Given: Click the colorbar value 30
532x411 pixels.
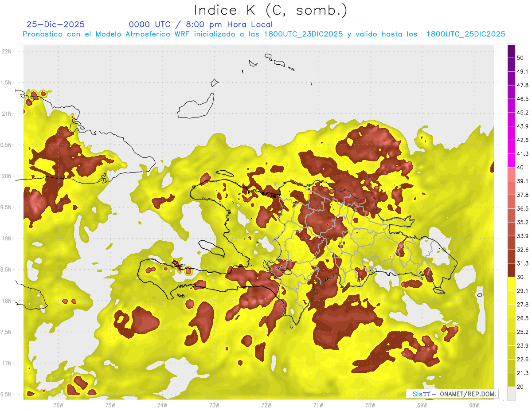Looking at the screenshot, I should [520, 277].
